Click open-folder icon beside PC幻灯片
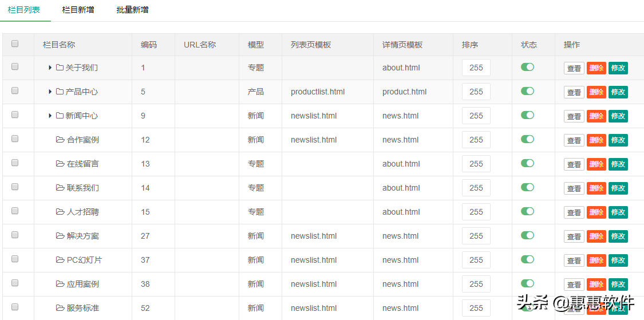 coord(60,260)
